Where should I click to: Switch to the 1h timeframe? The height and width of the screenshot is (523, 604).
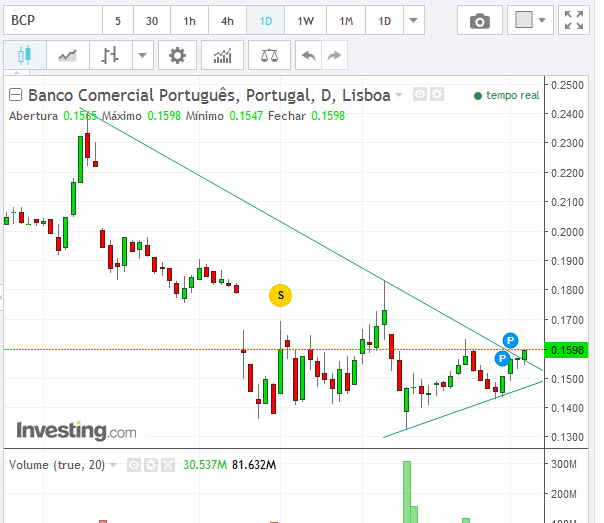(x=189, y=20)
